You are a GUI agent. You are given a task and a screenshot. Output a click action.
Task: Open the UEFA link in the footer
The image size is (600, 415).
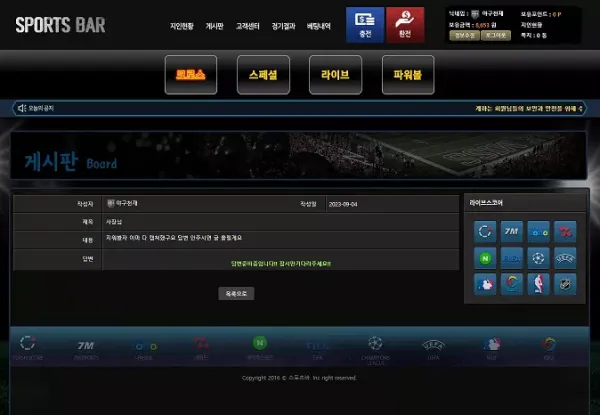433,350
